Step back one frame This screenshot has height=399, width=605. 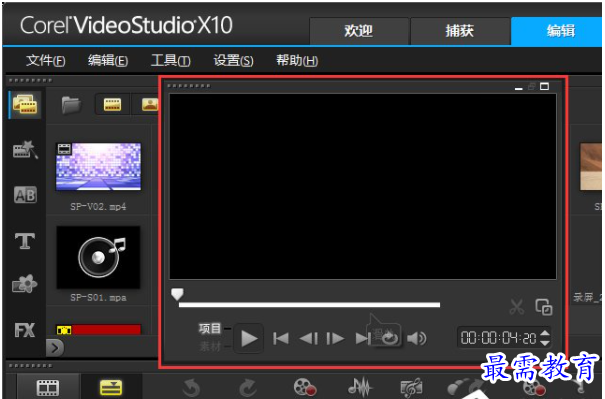pyautogui.click(x=309, y=338)
